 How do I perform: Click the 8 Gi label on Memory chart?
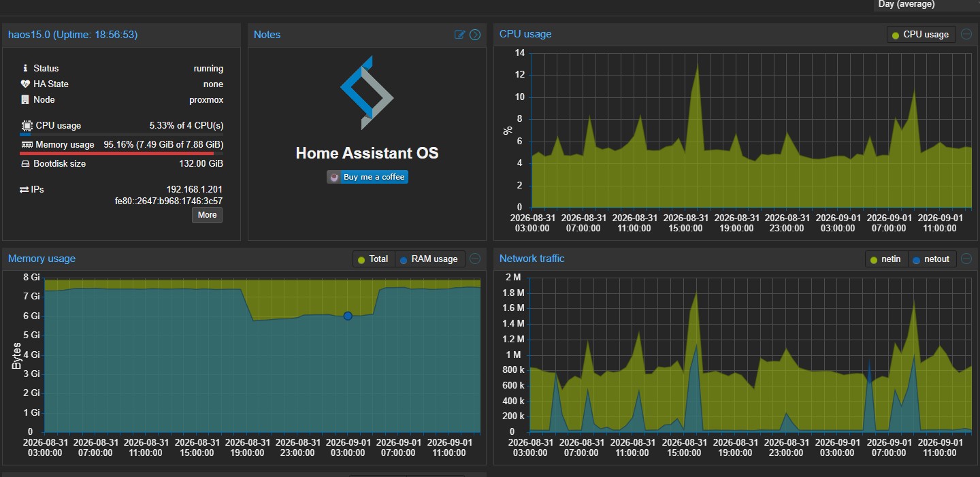click(31, 277)
